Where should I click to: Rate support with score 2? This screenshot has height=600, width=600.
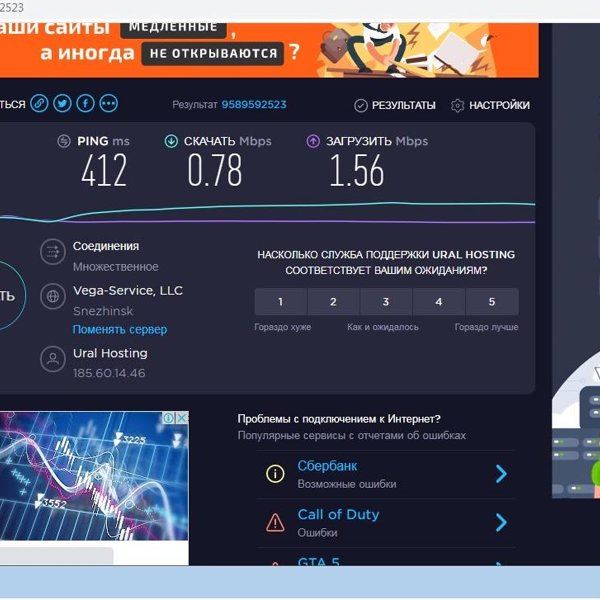333,302
